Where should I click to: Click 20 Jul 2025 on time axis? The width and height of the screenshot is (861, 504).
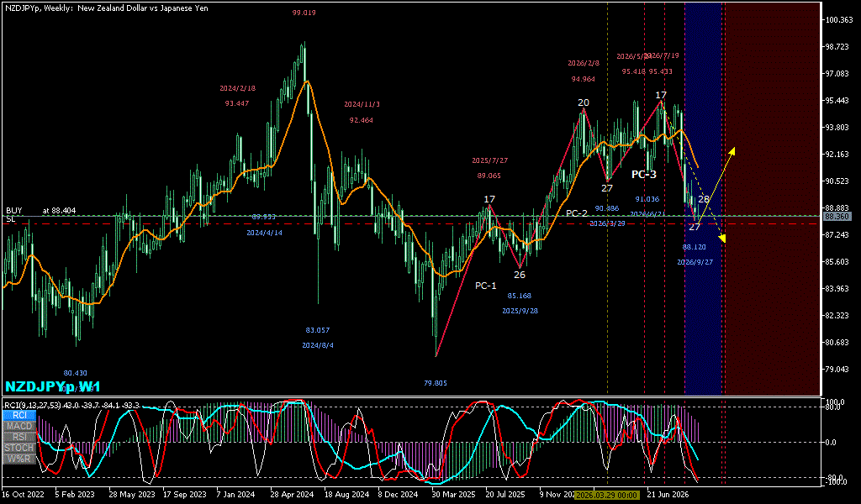tap(505, 495)
